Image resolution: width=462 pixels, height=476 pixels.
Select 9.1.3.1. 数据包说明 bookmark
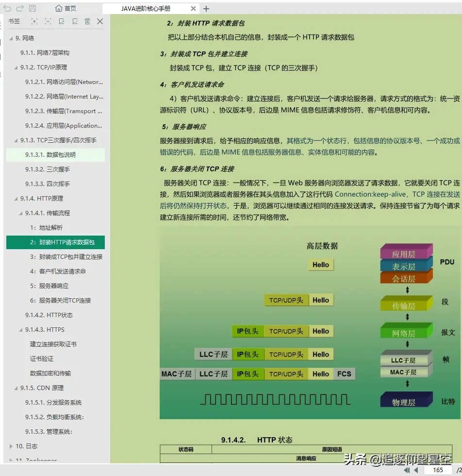(55, 155)
